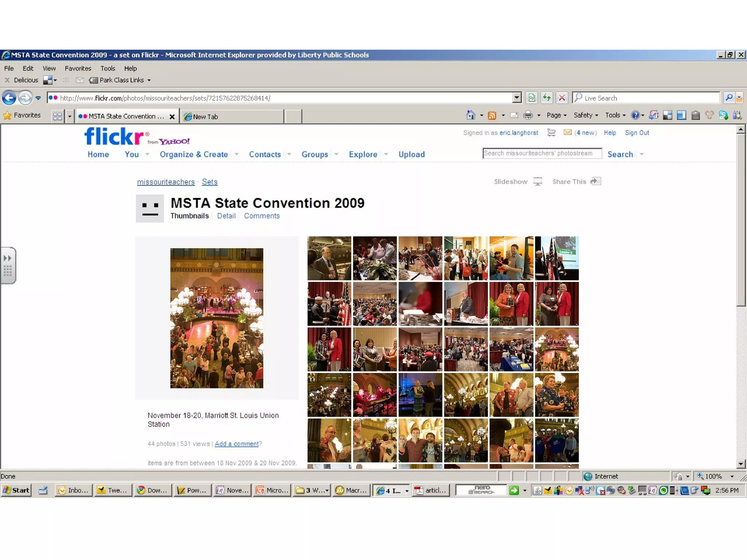
Task: Click the large convention hall cover photo
Action: 217,318
